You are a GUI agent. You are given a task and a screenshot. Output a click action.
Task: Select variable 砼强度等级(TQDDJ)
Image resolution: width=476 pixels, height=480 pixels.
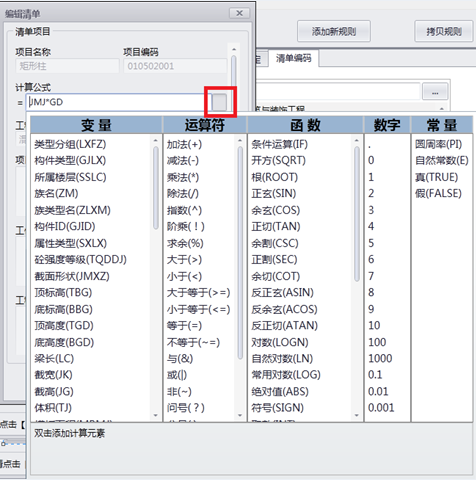click(x=80, y=260)
